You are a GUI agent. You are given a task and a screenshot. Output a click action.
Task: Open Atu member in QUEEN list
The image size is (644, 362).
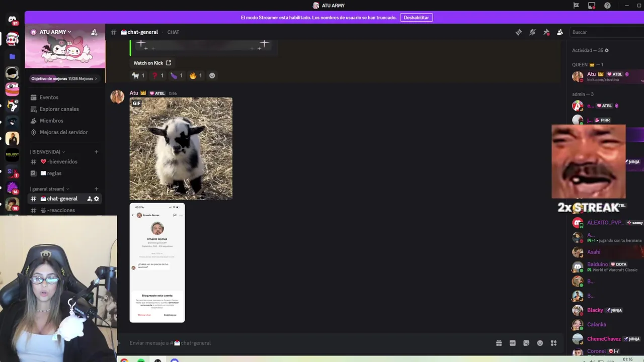(606, 76)
